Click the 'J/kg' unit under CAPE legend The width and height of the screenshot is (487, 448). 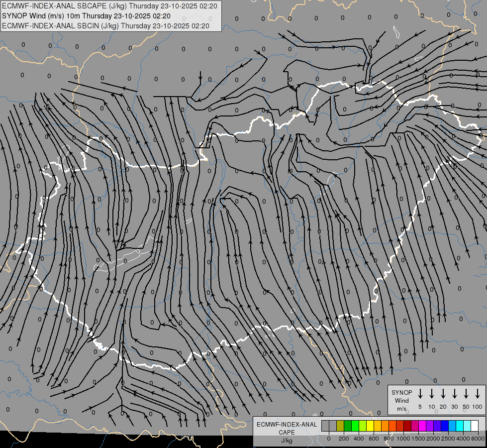(287, 441)
